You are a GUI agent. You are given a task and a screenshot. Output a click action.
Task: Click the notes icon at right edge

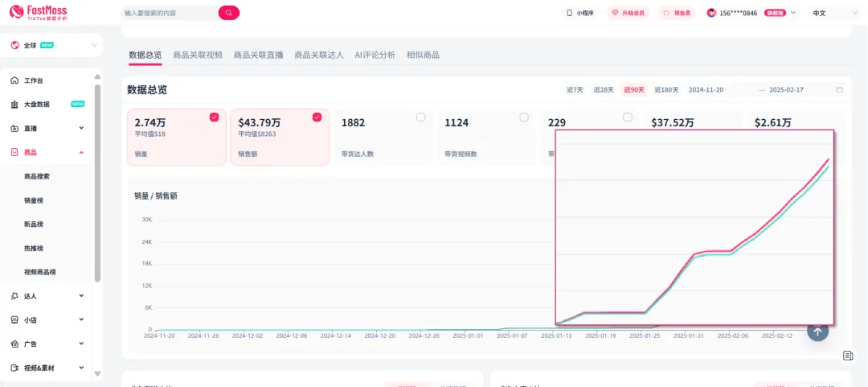click(848, 356)
